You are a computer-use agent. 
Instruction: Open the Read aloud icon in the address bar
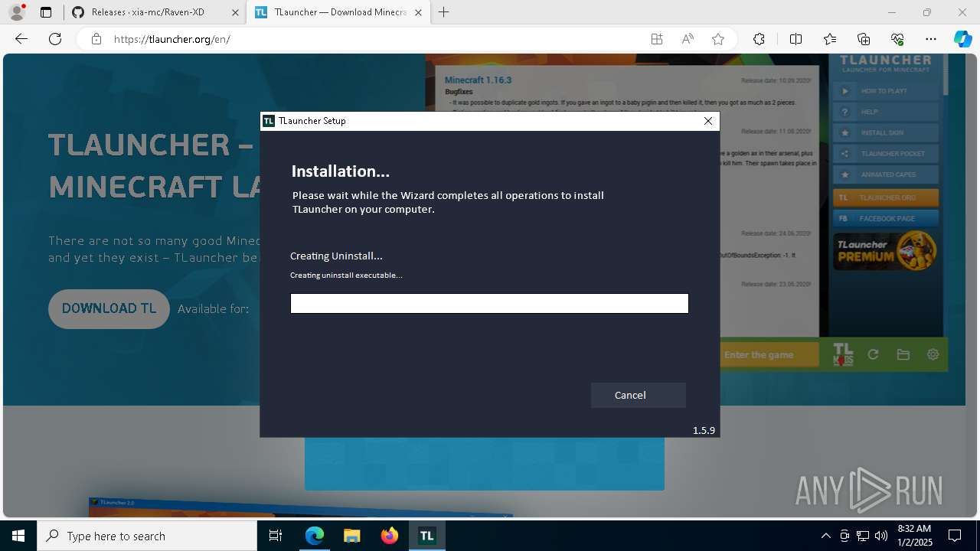click(x=688, y=39)
